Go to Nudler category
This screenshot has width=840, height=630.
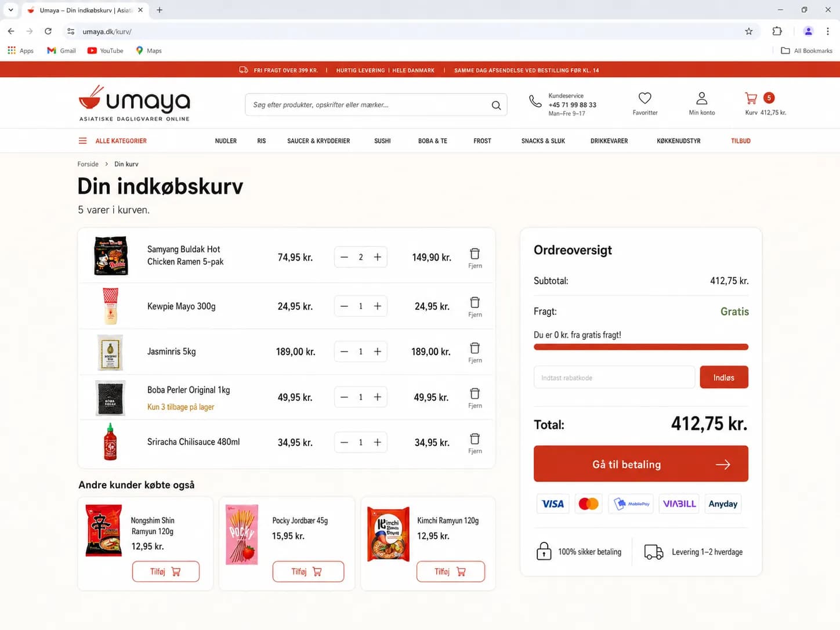click(x=226, y=141)
